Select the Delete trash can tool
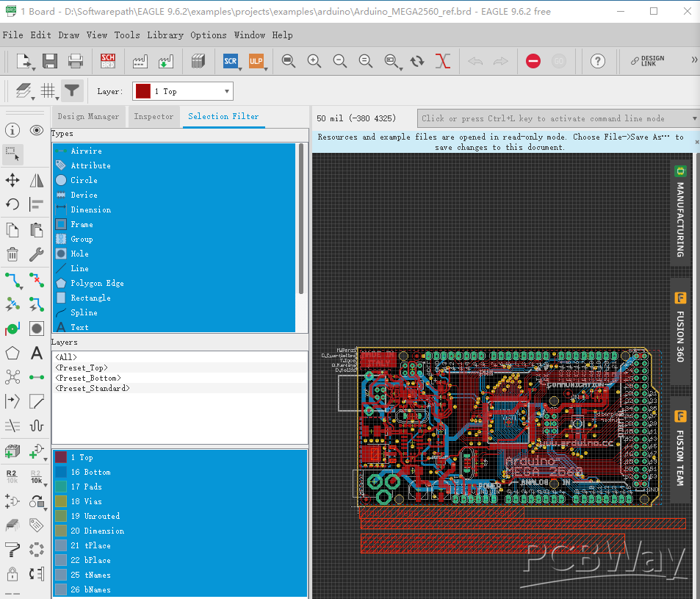This screenshot has height=599, width=700. click(12, 255)
